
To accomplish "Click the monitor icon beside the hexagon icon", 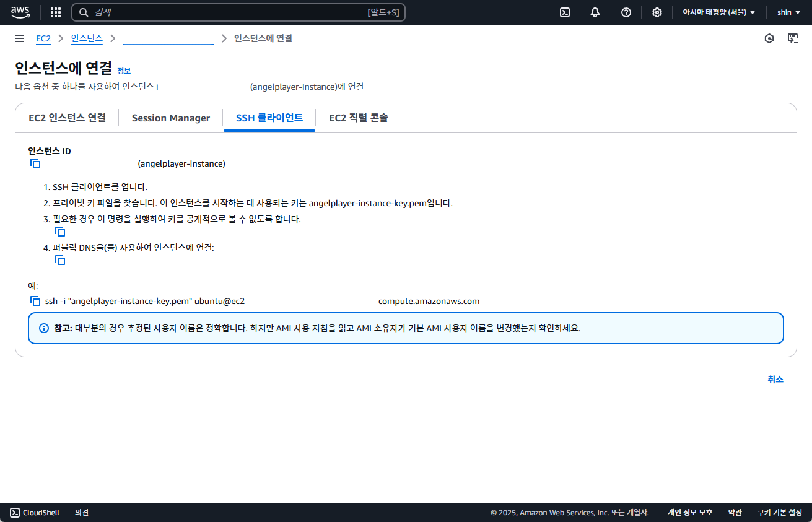I will pyautogui.click(x=793, y=38).
